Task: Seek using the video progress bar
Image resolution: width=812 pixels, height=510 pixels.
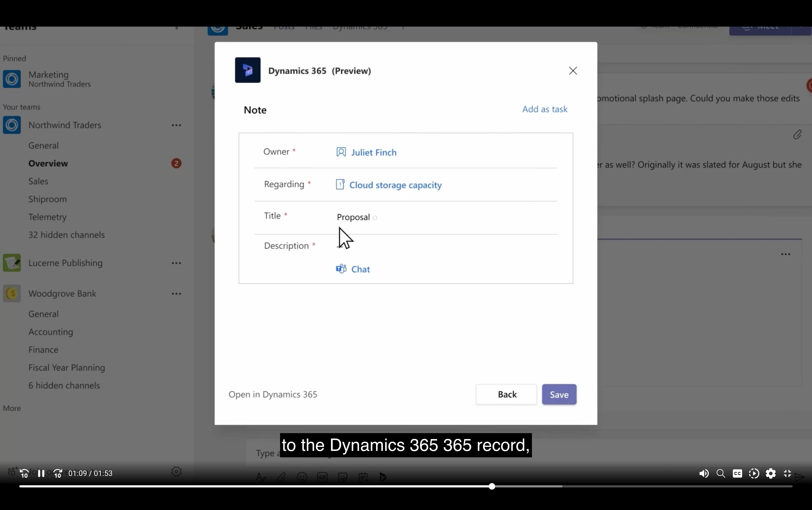Action: (406, 486)
